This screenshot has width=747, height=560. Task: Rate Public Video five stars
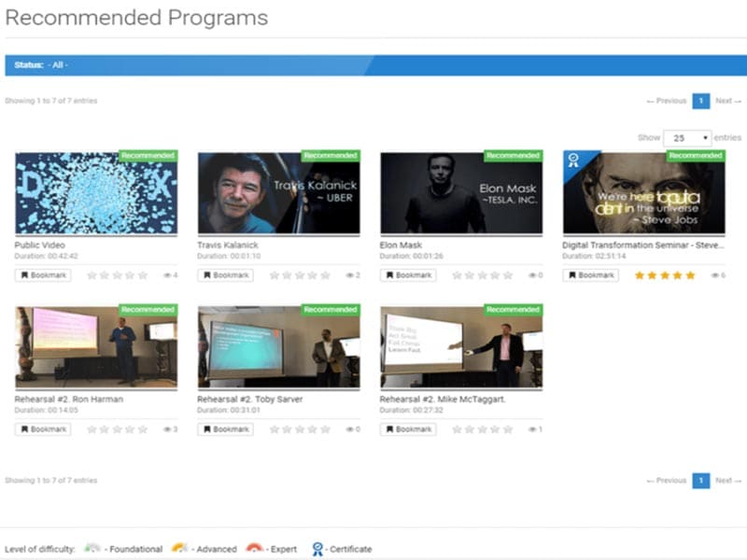[x=143, y=275]
